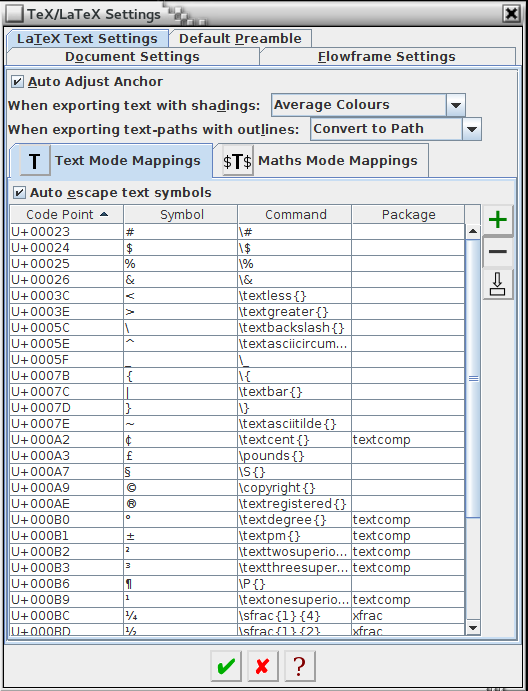Viewport: 528px width, 691px height.
Task: Toggle Auto Adjust Anchor checkbox
Action: (x=18, y=82)
